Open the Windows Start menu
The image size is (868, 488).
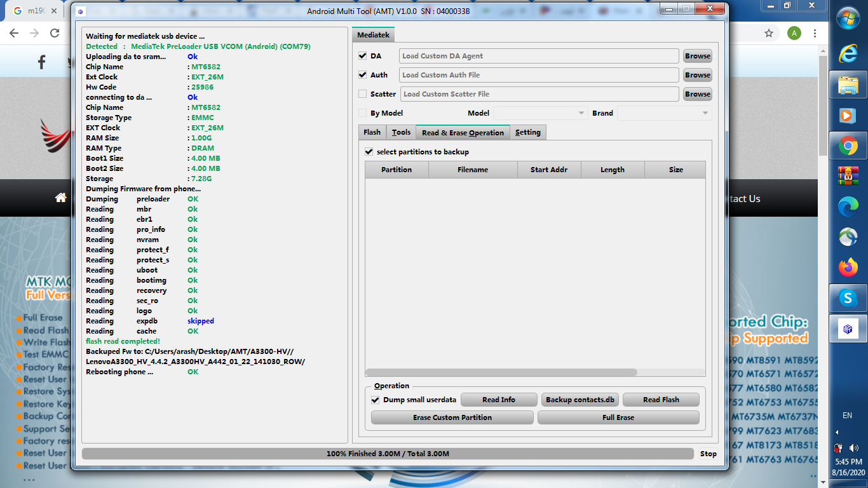coord(848,18)
